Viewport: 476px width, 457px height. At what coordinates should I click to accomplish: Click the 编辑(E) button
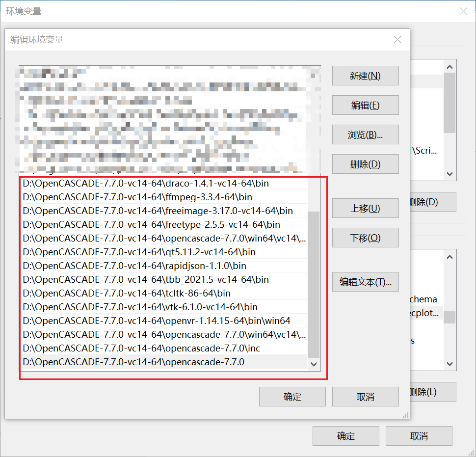point(365,105)
